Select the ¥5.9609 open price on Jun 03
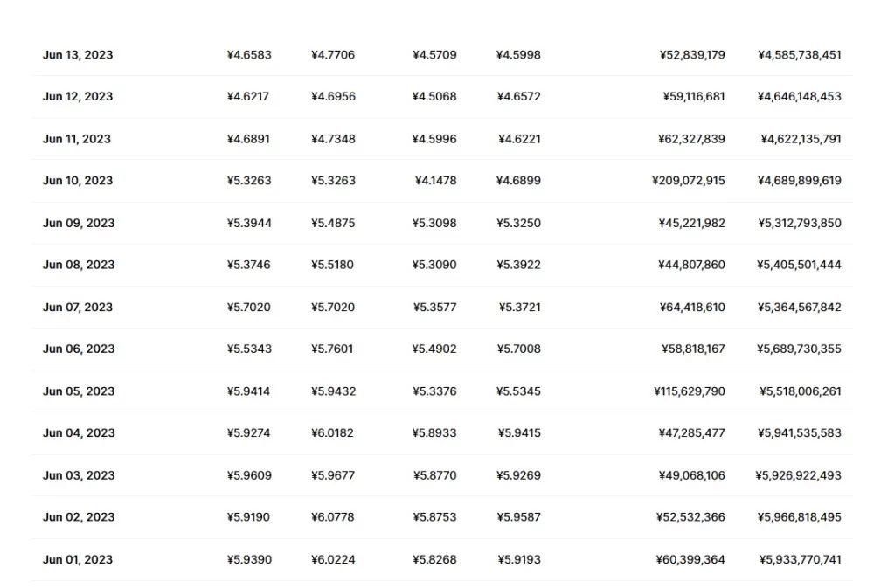Viewport: 874px width, 588px height. (x=249, y=475)
